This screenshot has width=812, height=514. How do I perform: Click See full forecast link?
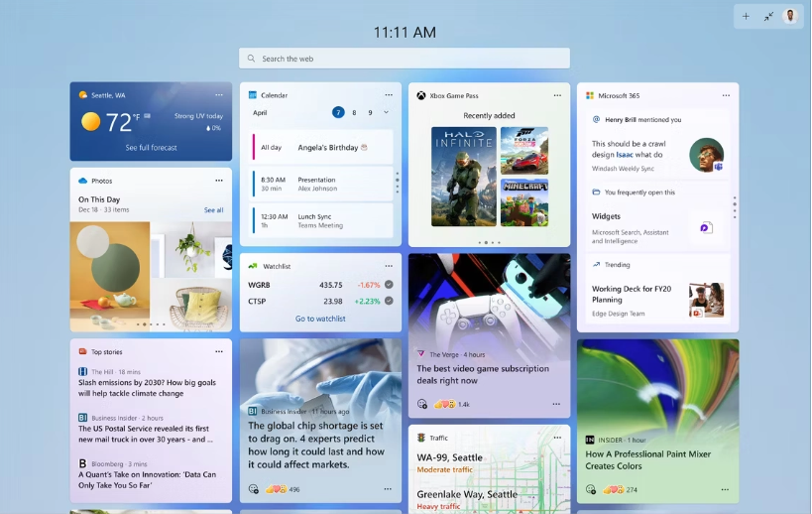click(152, 148)
